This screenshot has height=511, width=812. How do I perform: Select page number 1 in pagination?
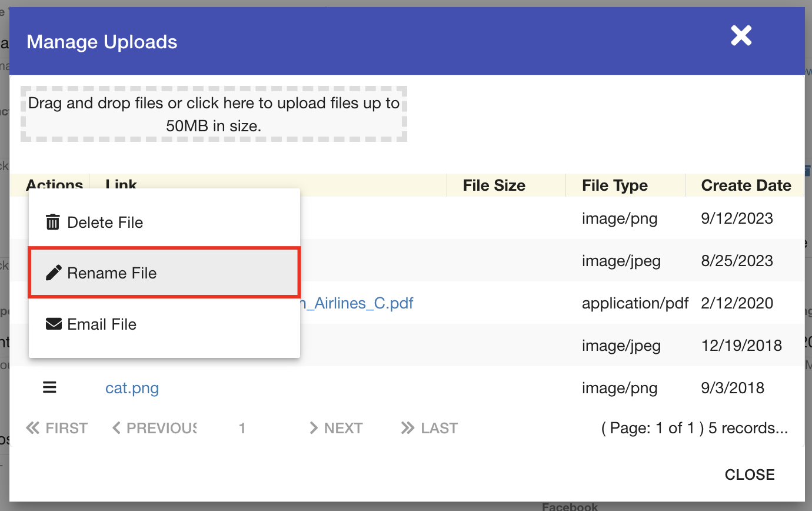coord(242,428)
